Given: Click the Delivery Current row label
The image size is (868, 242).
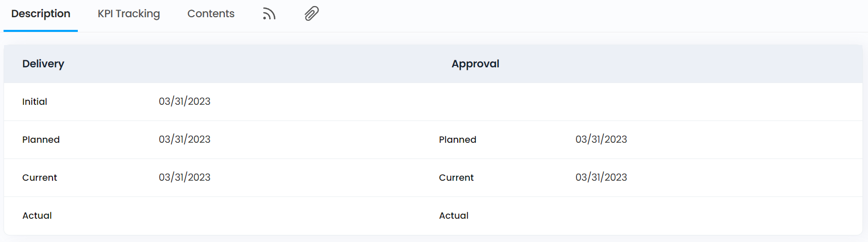Looking at the screenshot, I should (39, 178).
